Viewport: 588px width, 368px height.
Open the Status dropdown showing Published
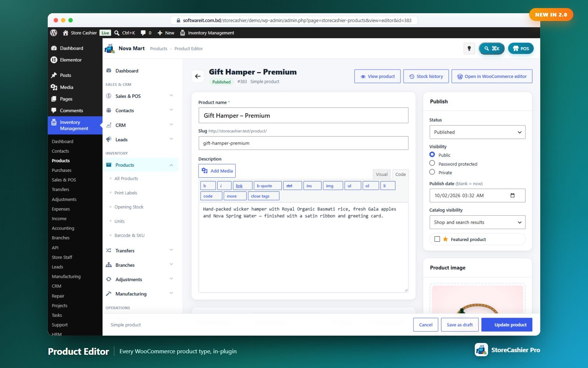pyautogui.click(x=477, y=132)
